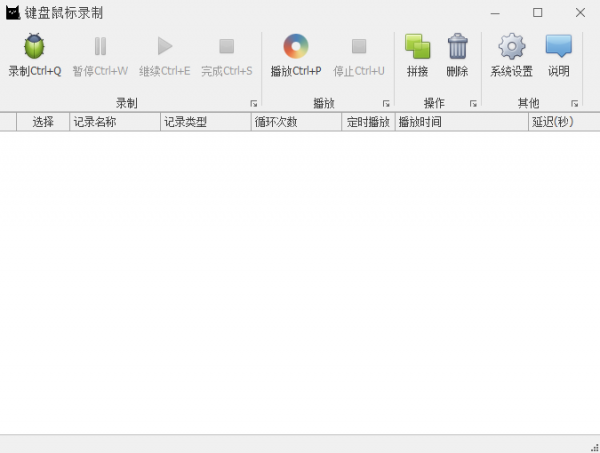The width and height of the screenshot is (600, 453).
Task: Click the 选择 column header
Action: 43,122
